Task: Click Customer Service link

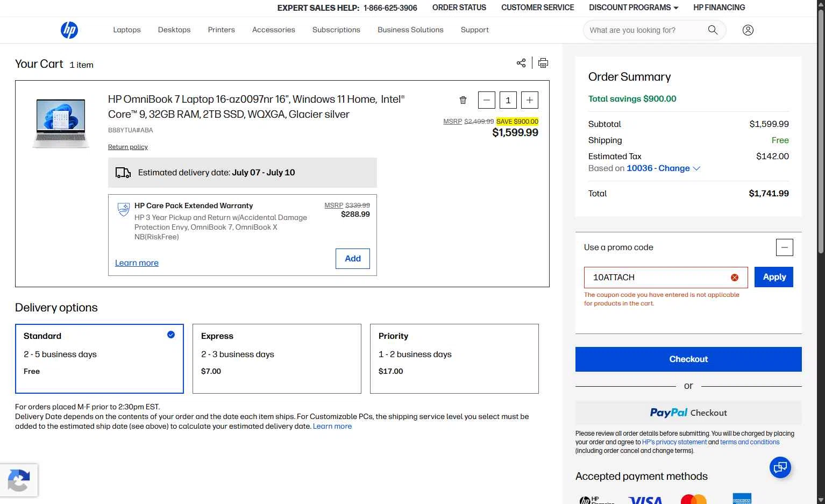Action: pos(538,8)
